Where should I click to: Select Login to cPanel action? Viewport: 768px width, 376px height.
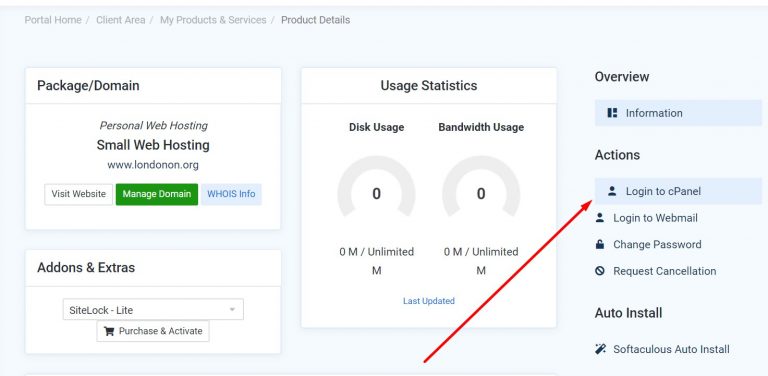coord(678,191)
